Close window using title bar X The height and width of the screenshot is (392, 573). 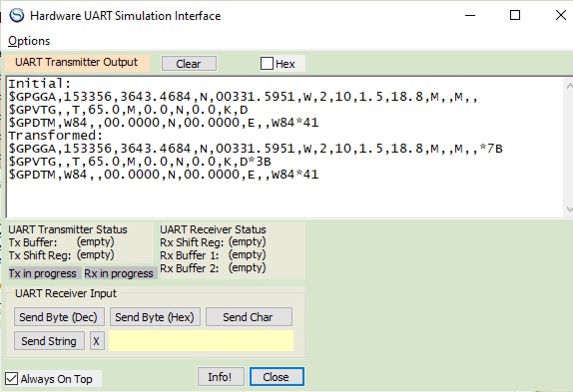561,15
